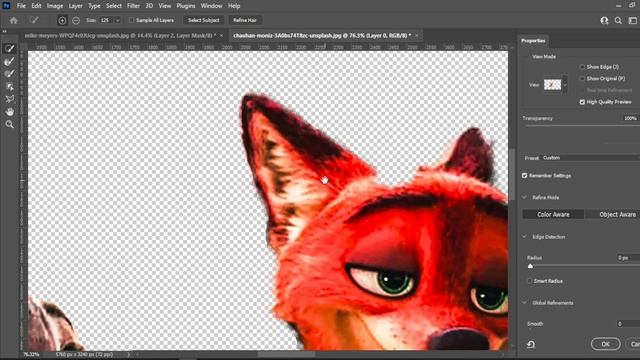Click the Search magnifier icon top right
Image resolution: width=640 pixels, height=360 pixels.
click(618, 20)
